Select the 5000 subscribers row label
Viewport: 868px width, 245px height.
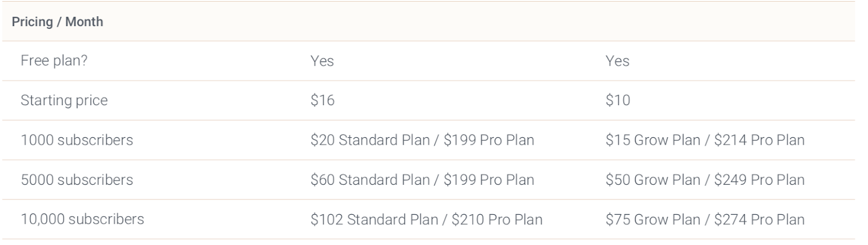76,179
